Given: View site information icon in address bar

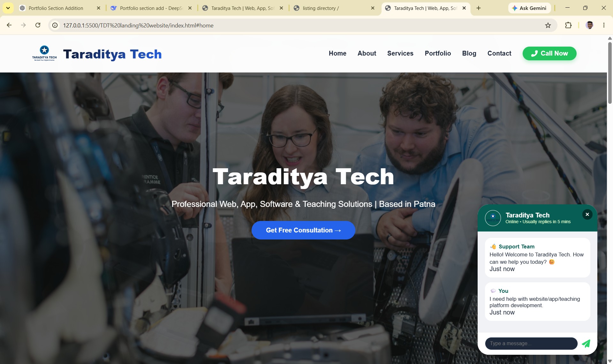Looking at the screenshot, I should [x=55, y=25].
